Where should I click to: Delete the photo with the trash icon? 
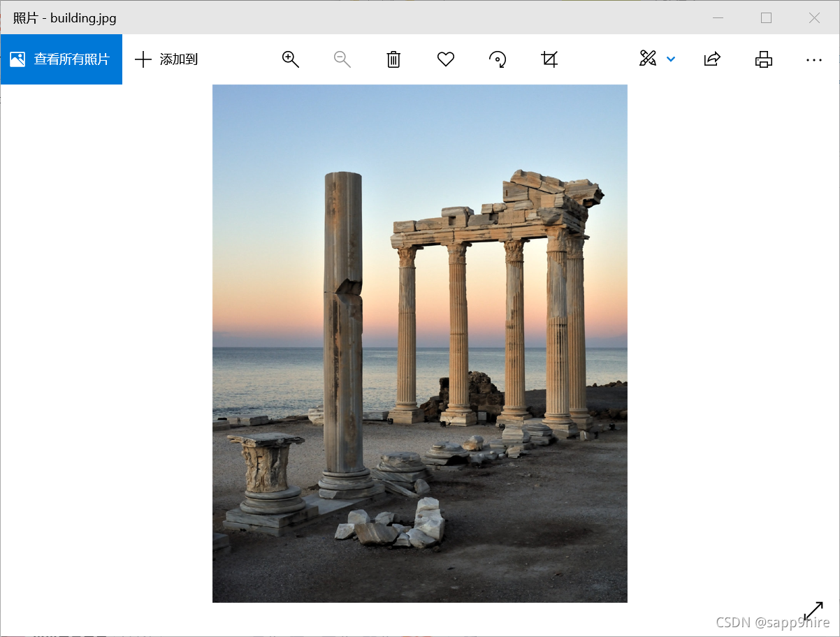coord(394,59)
